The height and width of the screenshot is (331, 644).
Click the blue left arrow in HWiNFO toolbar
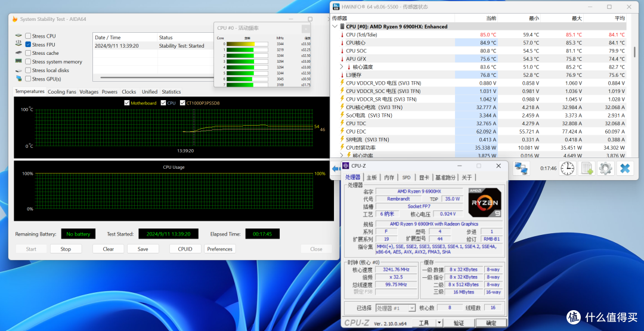[336, 168]
